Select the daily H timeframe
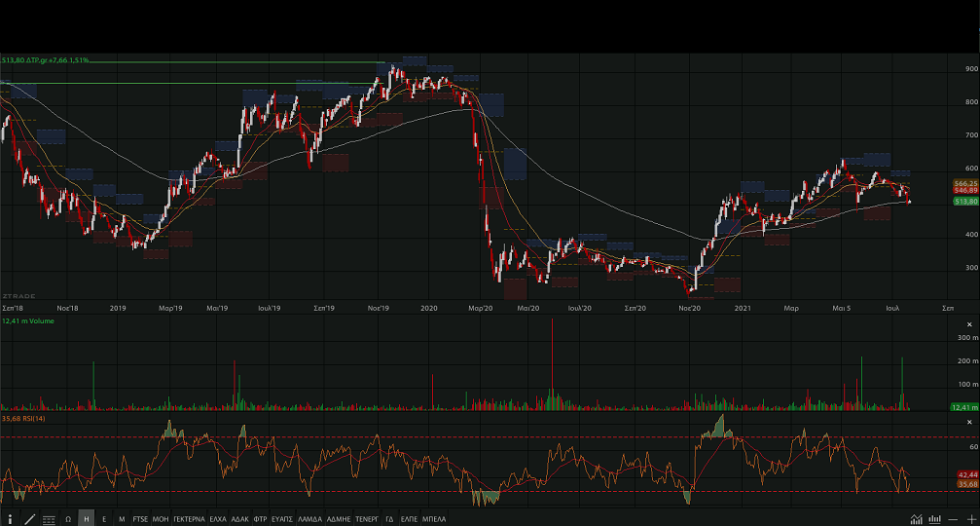 pos(87,519)
